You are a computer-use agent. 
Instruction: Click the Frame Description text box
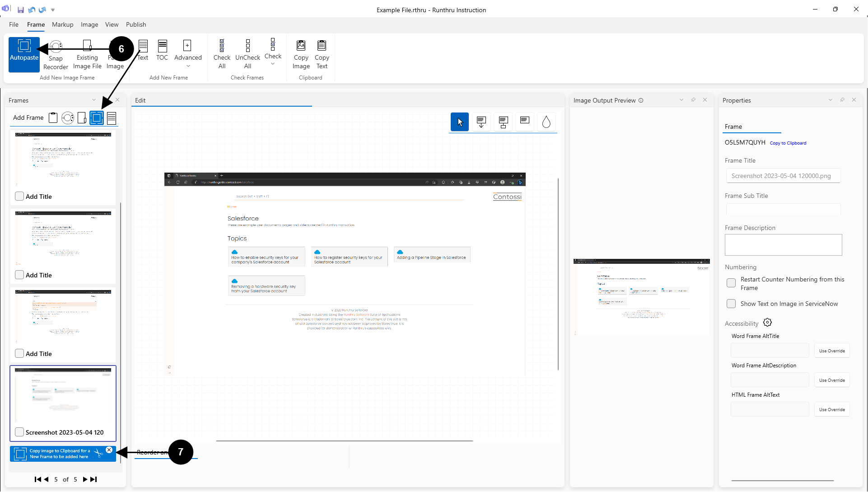783,245
